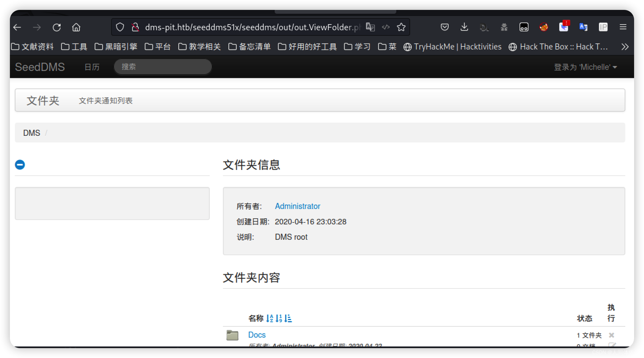Open the red circular proxy extension icon
644x358 pixels.
coord(544,27)
